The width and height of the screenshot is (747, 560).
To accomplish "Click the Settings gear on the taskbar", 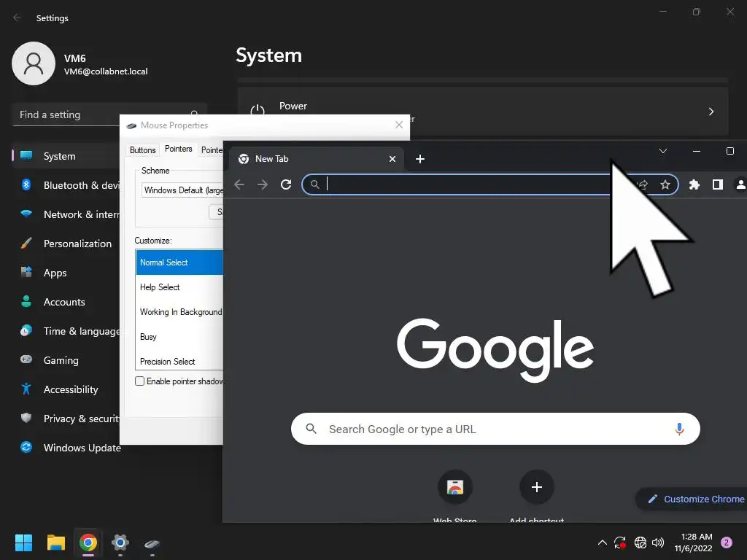I will coord(120,542).
